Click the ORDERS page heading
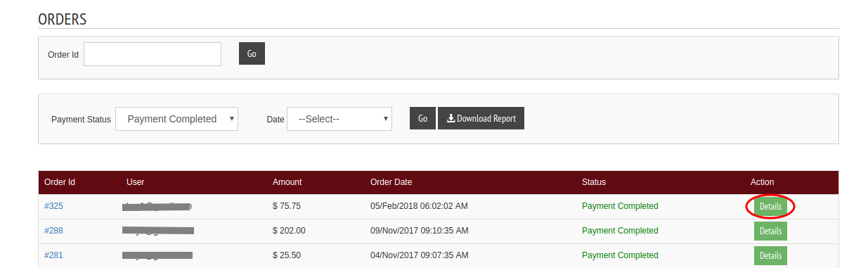Image resolution: width=868 pixels, height=268 pixels. pyautogui.click(x=63, y=19)
